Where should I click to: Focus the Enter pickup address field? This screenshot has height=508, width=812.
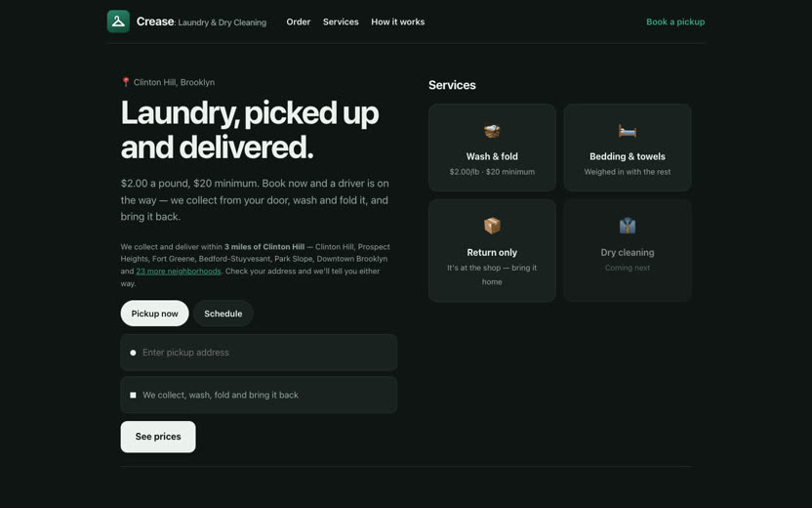[x=259, y=353]
